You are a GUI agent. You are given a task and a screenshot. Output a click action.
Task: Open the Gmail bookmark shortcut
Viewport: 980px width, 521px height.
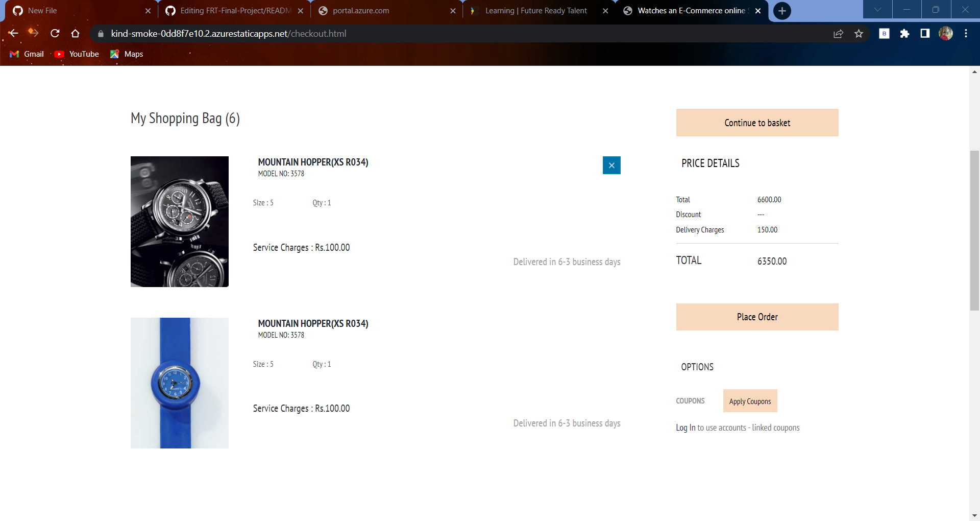(27, 54)
